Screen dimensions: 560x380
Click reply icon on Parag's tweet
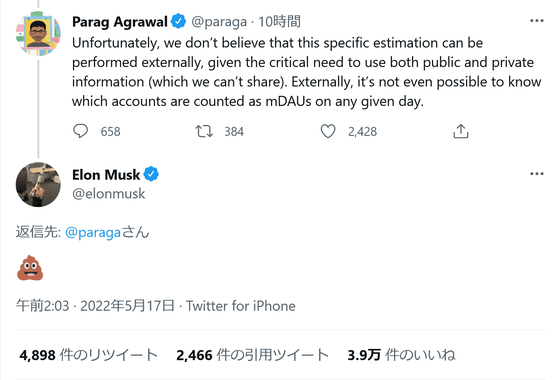coord(80,131)
